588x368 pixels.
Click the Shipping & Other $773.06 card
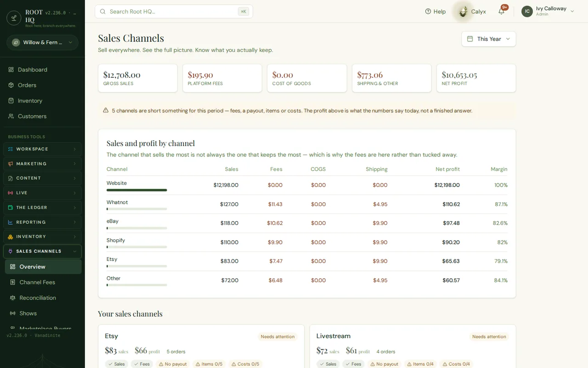(391, 78)
